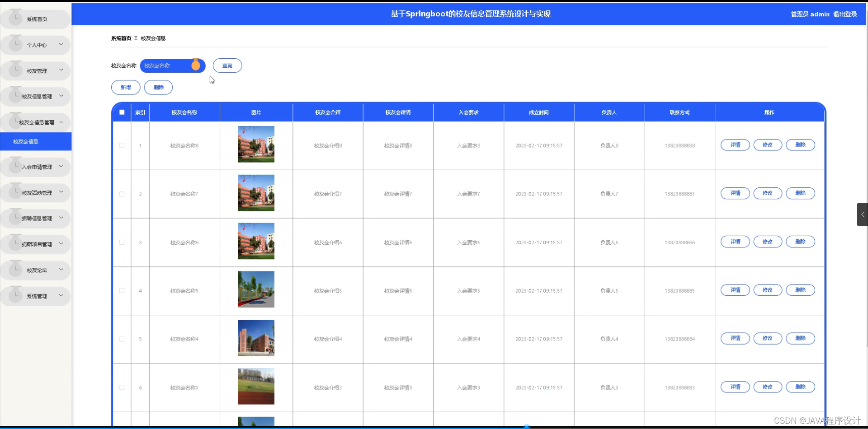Toggle the select-all header checkbox
The image size is (868, 429).
(122, 112)
